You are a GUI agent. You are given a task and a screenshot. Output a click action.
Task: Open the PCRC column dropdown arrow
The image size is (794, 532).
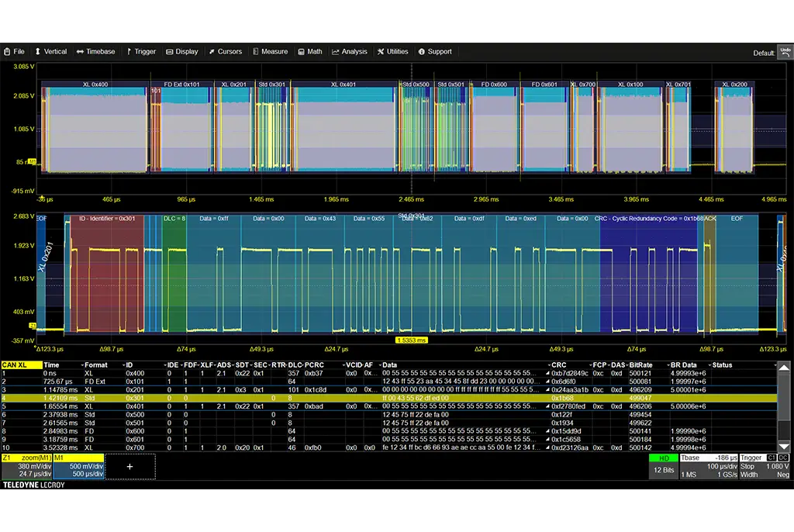tap(343, 365)
